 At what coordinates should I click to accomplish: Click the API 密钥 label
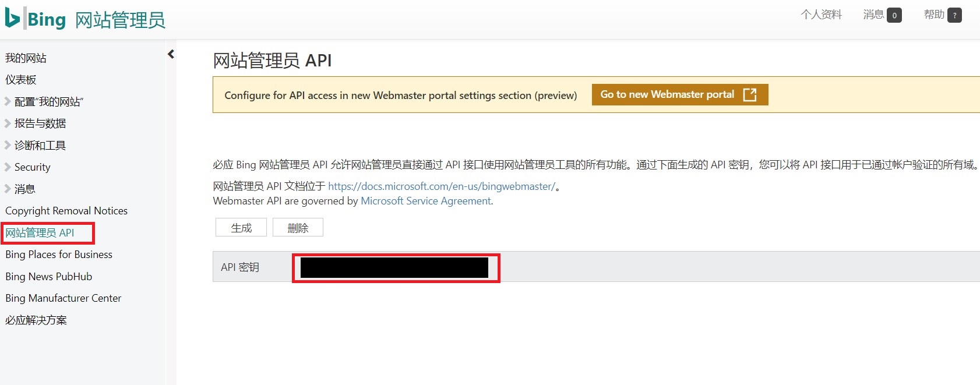[x=240, y=267]
